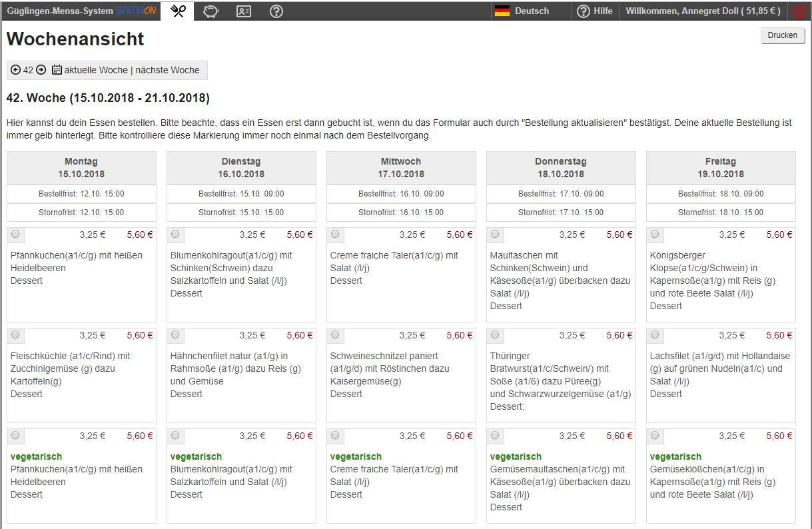Go to following week with right arrow

pyautogui.click(x=41, y=70)
